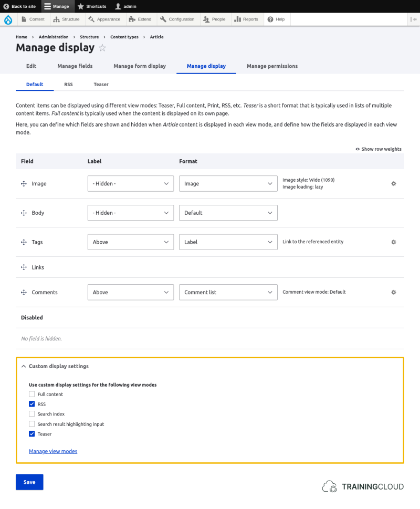Click the Content page icon in toolbar
The height and width of the screenshot is (509, 420).
tap(24, 19)
